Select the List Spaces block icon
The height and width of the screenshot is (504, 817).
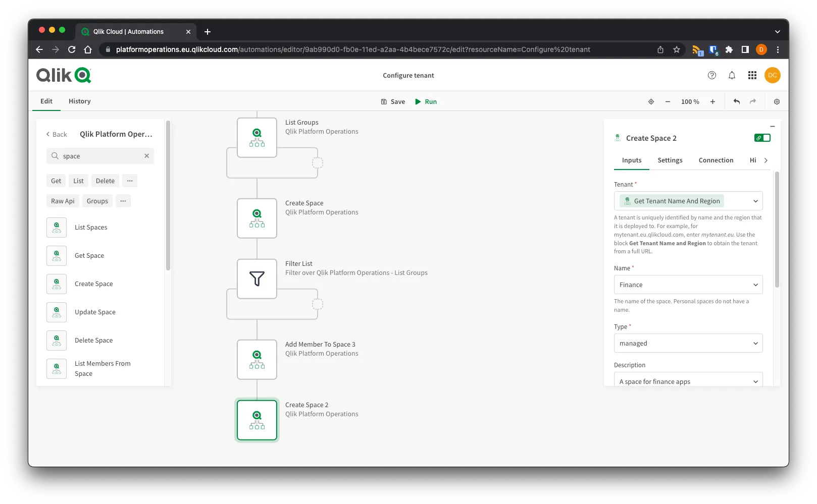pos(56,227)
